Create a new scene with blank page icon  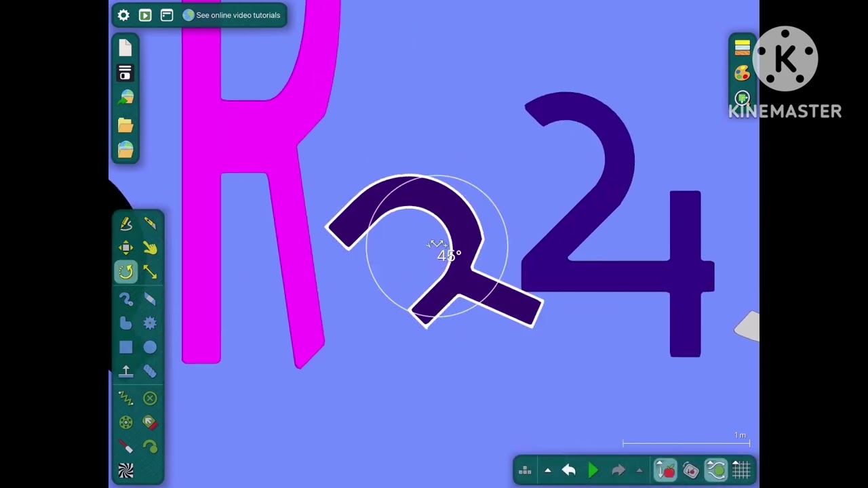pos(125,47)
